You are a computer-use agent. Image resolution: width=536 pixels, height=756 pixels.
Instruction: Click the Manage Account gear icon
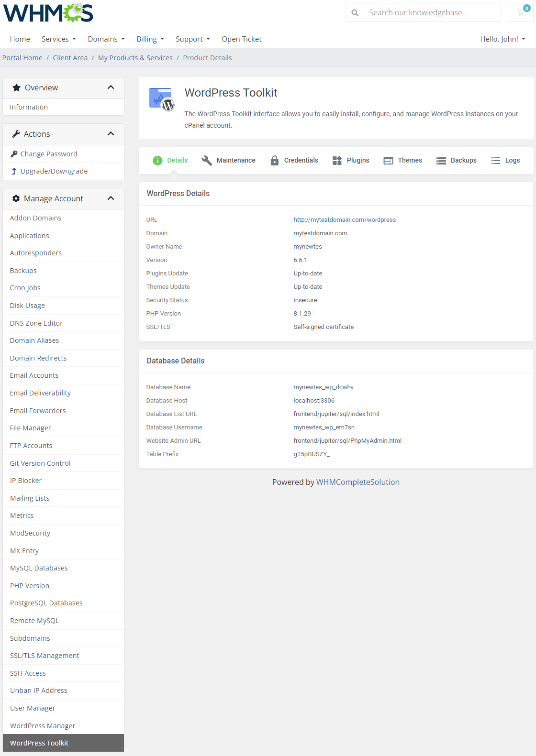(x=16, y=198)
